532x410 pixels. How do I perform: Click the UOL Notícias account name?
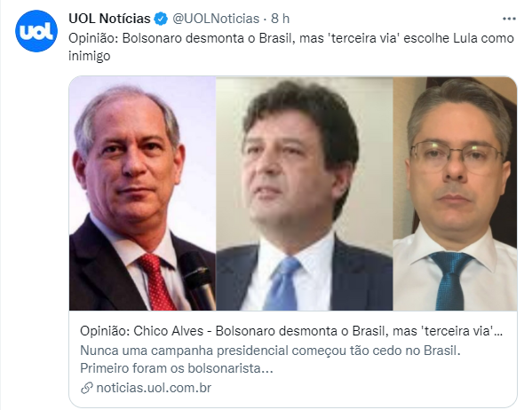tap(109, 19)
